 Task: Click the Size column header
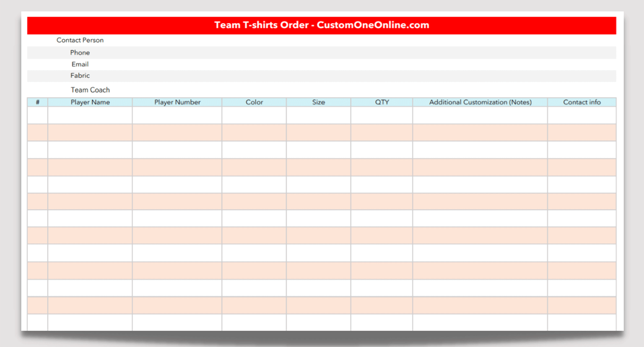click(319, 102)
